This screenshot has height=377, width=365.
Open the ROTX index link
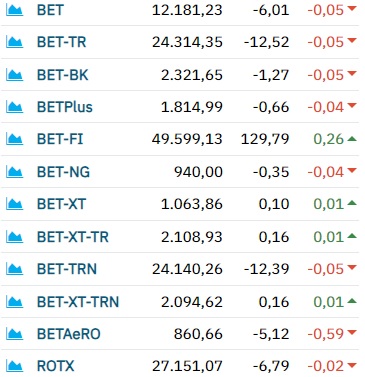pyautogui.click(x=55, y=366)
